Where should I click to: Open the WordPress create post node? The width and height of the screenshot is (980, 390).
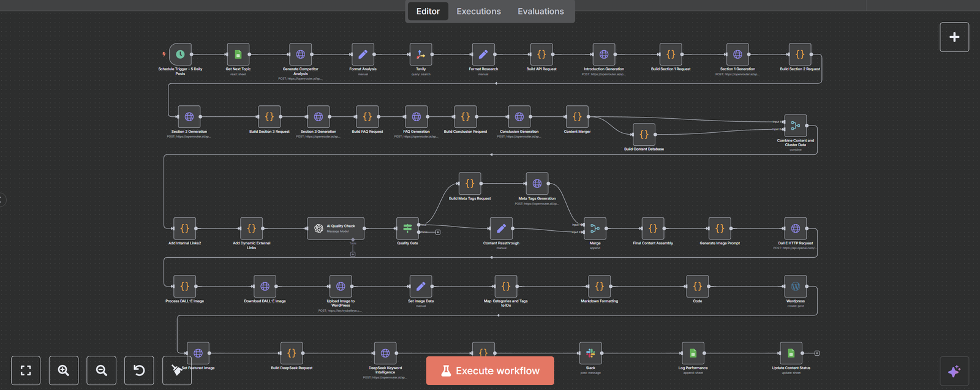[796, 287]
